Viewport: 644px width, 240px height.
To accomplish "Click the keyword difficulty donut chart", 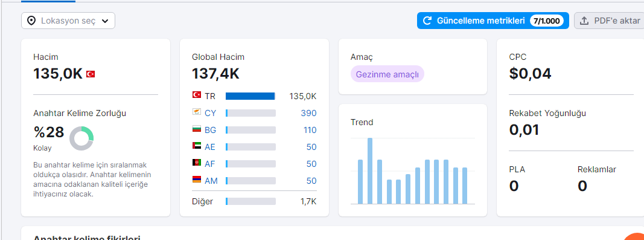I will pos(81,138).
